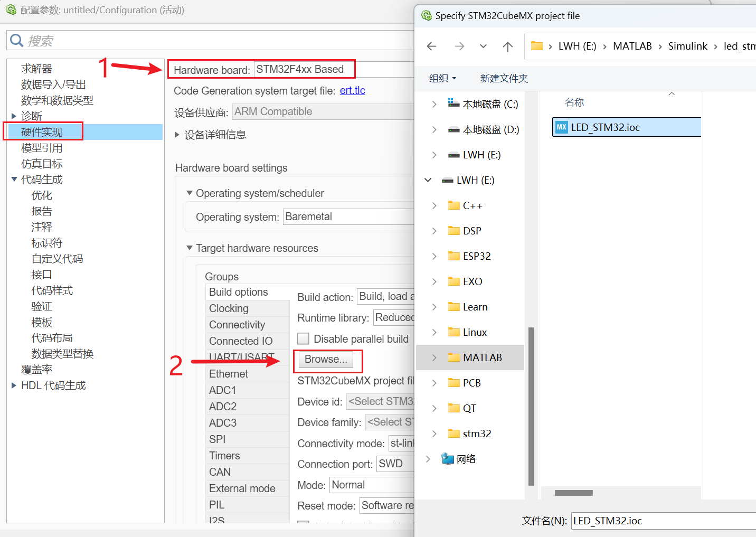Click MATLAB in the breadcrumb path
Screen dimensions: 756x537
point(632,46)
